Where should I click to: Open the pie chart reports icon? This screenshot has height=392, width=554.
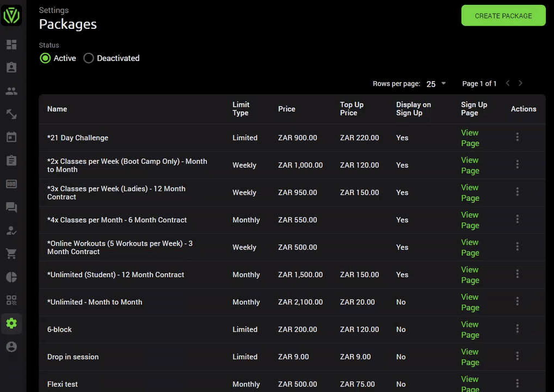point(11,277)
